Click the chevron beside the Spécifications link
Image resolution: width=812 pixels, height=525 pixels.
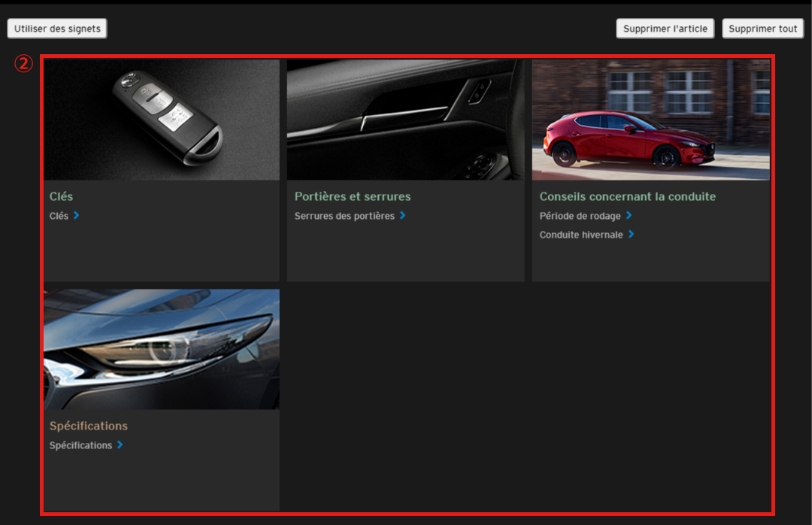click(x=120, y=445)
